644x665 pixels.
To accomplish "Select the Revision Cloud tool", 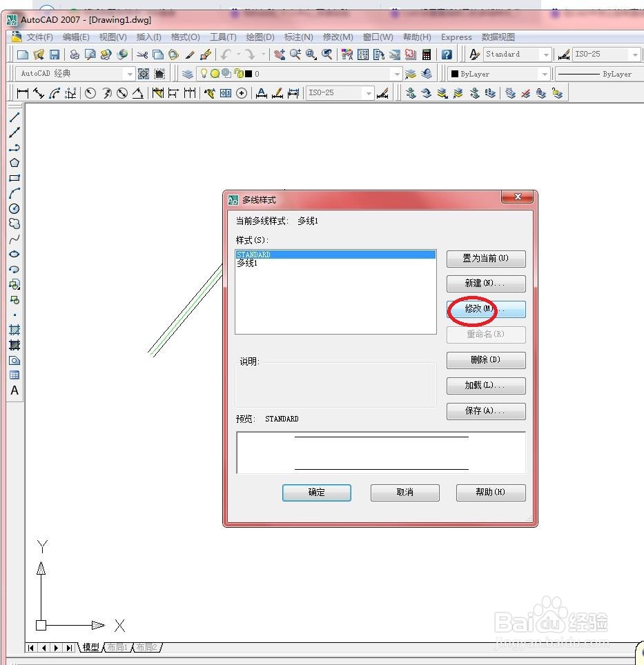I will tap(14, 224).
